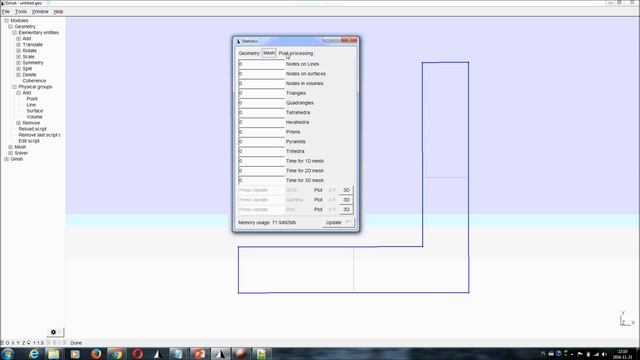
Task: Expand the Remove tree node
Action: (19, 123)
